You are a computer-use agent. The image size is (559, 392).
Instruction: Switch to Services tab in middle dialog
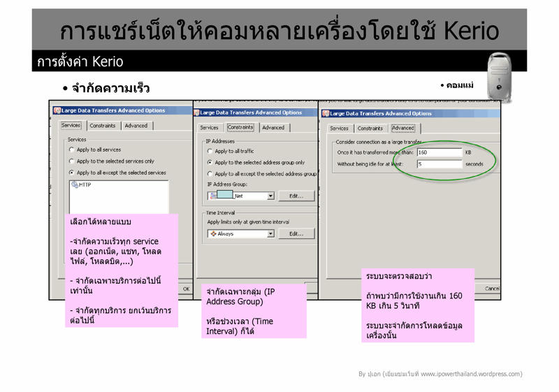tap(209, 128)
